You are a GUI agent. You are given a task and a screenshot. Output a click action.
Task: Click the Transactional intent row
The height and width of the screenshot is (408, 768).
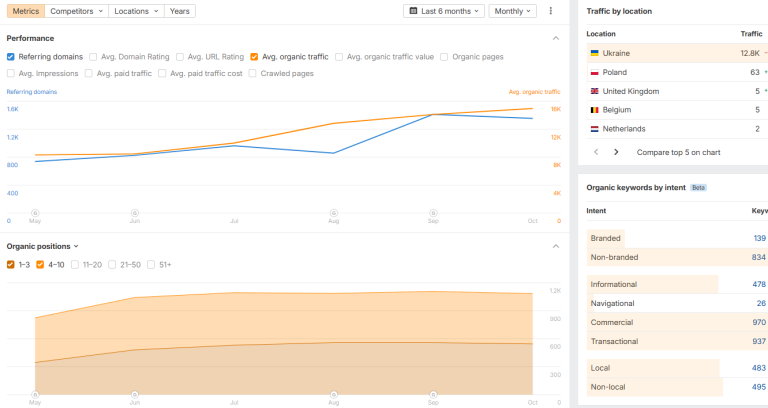677,341
